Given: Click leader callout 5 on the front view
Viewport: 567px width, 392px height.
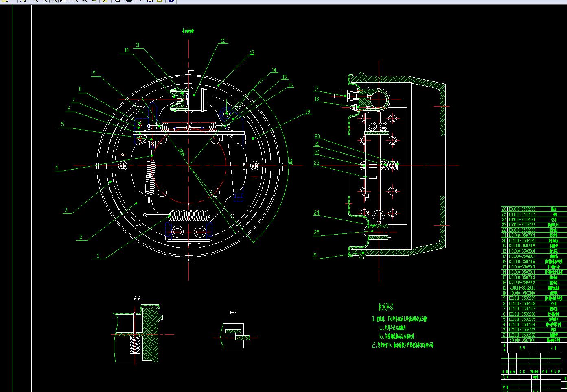Looking at the screenshot, I should pos(62,124).
